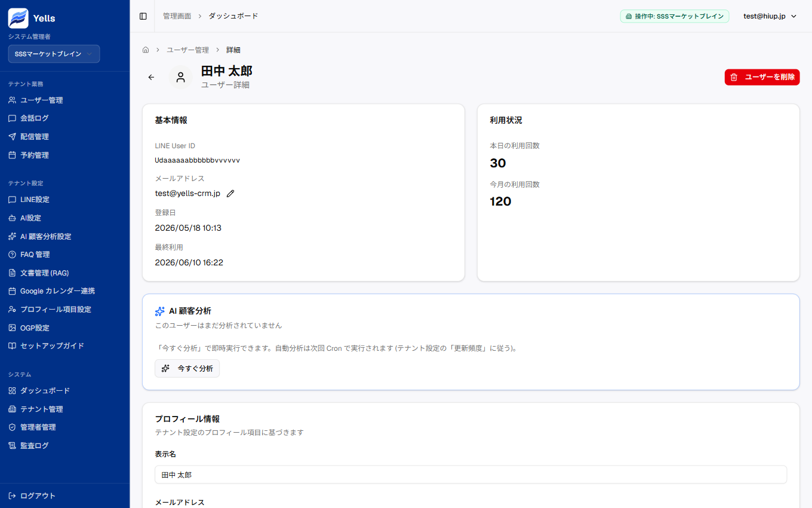Image resolution: width=812 pixels, height=508 pixels.
Task: Click the ユーザー管理 users icon in sidebar
Action: [x=12, y=100]
